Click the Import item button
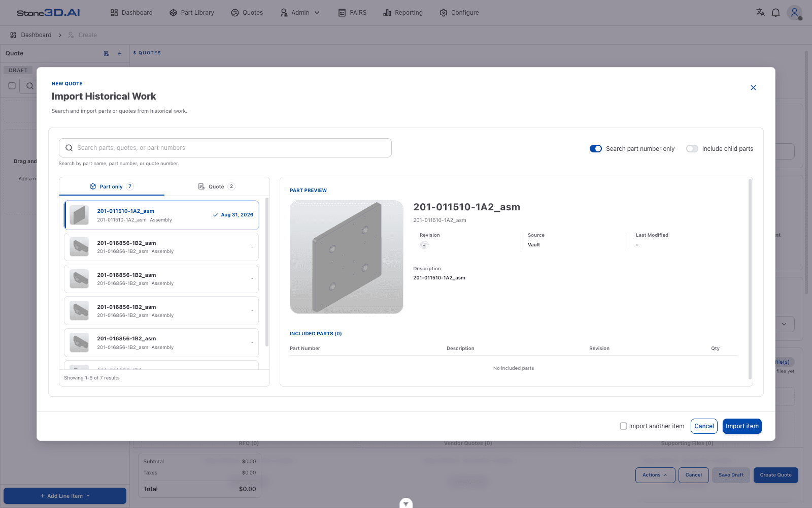This screenshot has width=812, height=508. point(742,426)
